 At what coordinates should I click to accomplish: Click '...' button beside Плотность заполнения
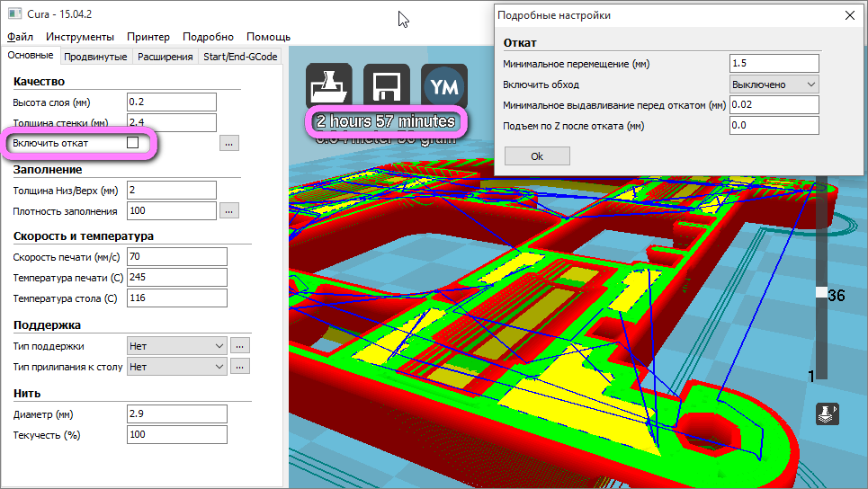[x=229, y=210]
